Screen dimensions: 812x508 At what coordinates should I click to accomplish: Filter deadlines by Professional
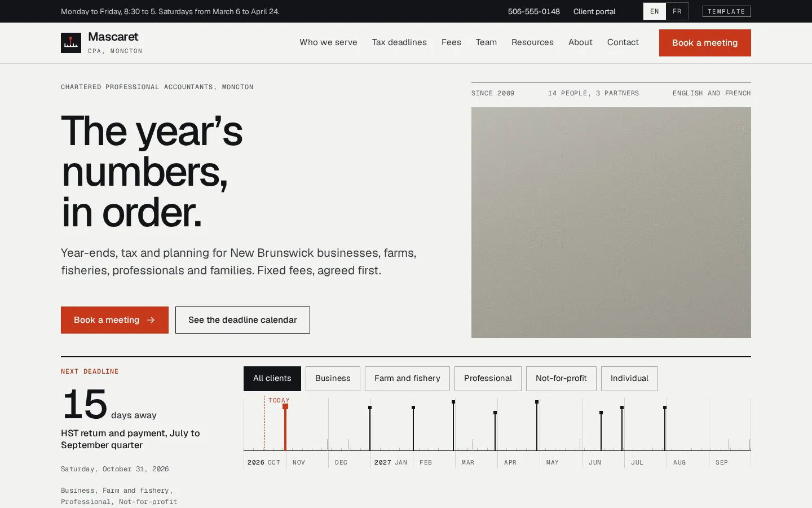tap(488, 379)
